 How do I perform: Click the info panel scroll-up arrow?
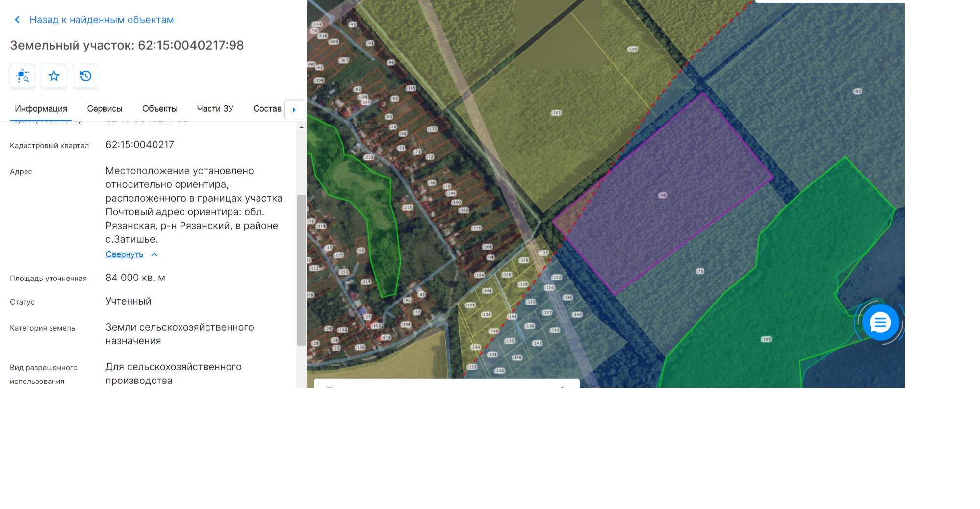pyautogui.click(x=301, y=127)
